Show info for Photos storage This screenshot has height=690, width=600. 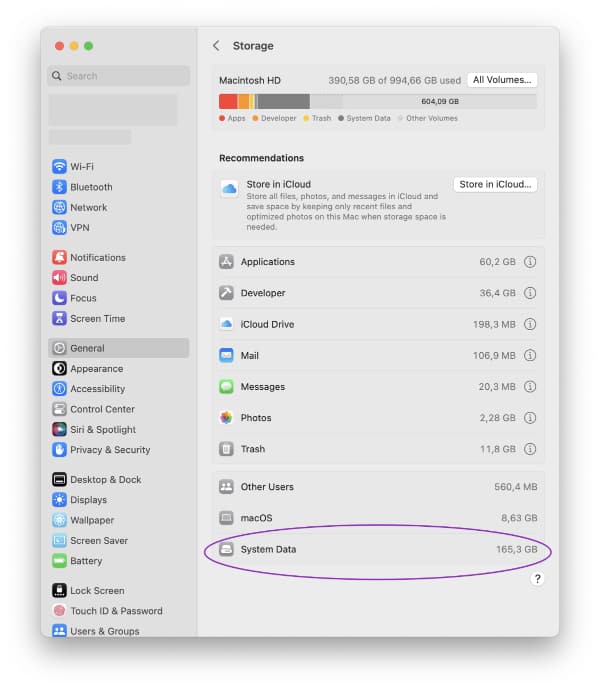pyautogui.click(x=530, y=418)
